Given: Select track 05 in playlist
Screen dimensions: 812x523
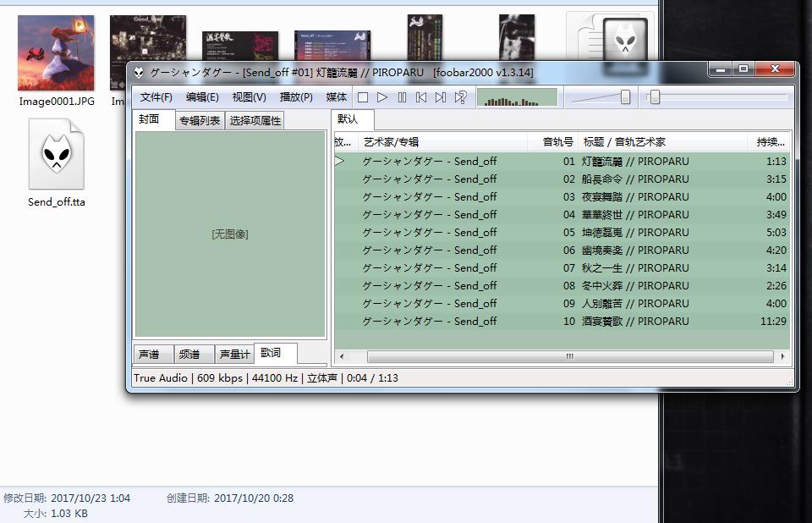Looking at the screenshot, I should tap(562, 232).
